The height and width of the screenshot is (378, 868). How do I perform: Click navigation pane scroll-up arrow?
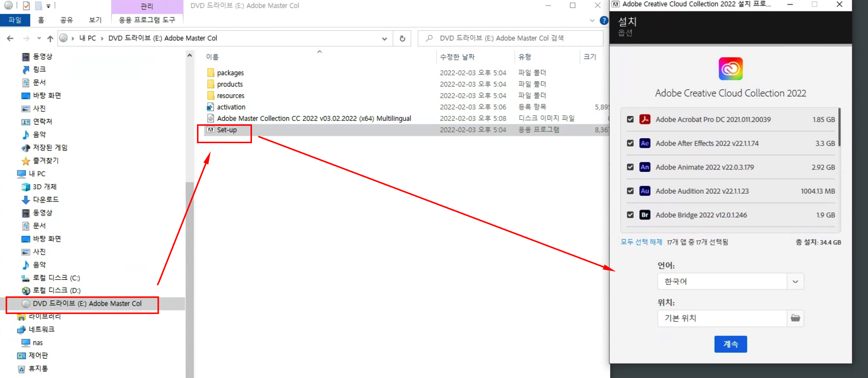[189, 55]
